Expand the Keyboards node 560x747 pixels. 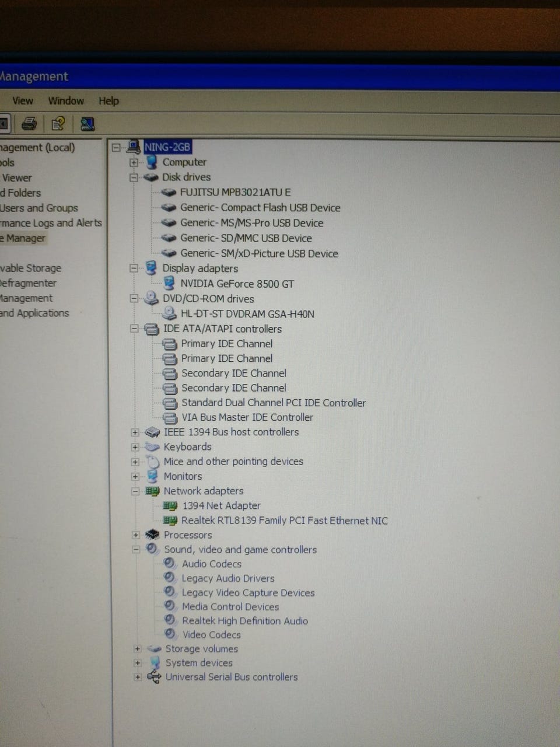click(135, 447)
